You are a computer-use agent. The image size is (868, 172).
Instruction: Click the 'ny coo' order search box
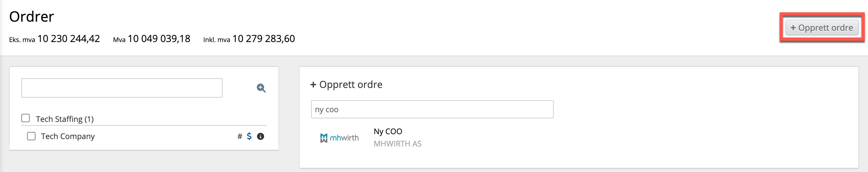pos(432,110)
